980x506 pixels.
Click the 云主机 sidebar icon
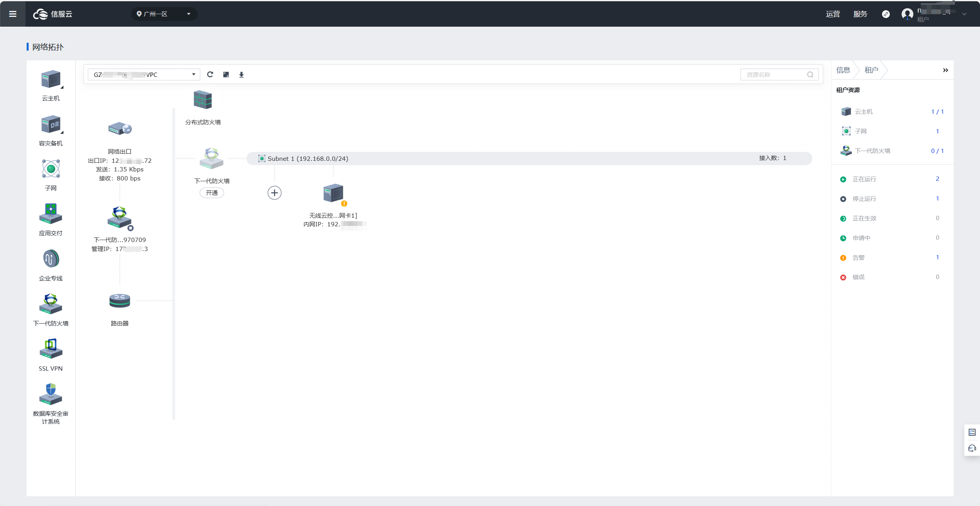[x=51, y=80]
